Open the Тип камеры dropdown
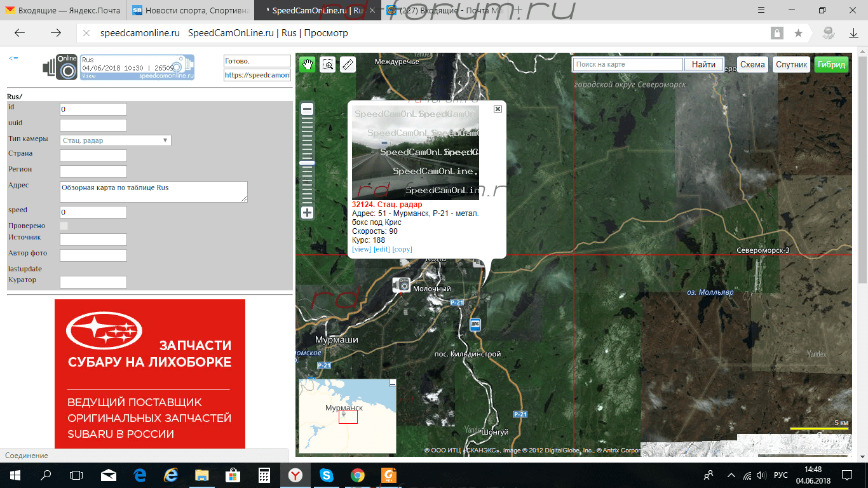 [115, 140]
